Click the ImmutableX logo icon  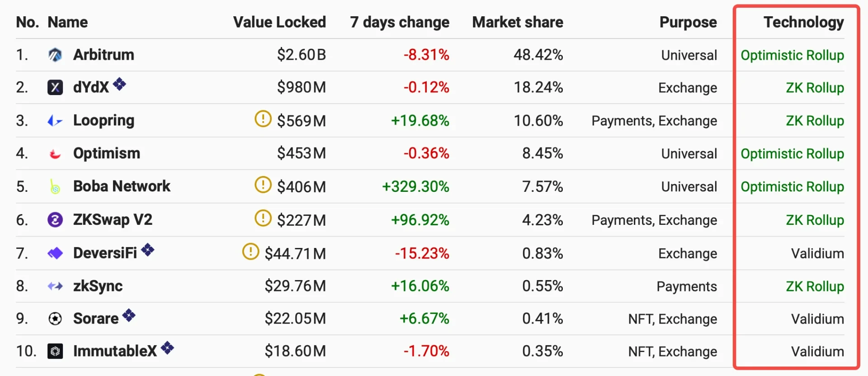coord(55,351)
